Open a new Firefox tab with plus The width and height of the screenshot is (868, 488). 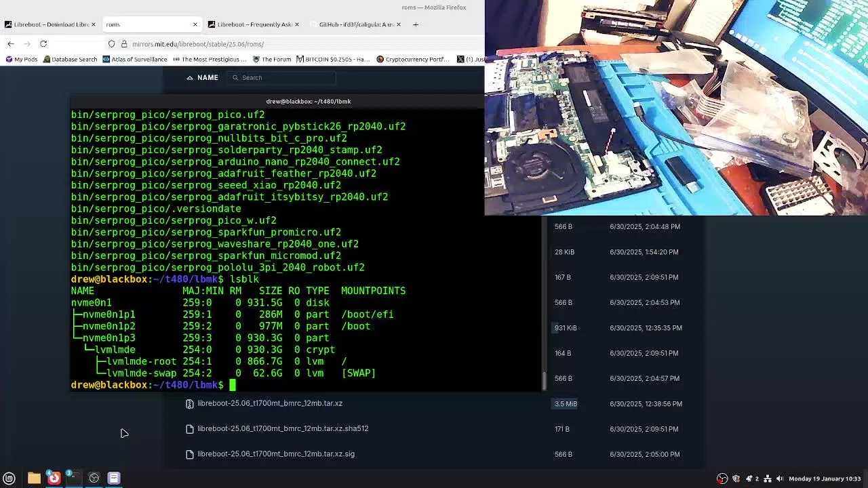point(416,24)
